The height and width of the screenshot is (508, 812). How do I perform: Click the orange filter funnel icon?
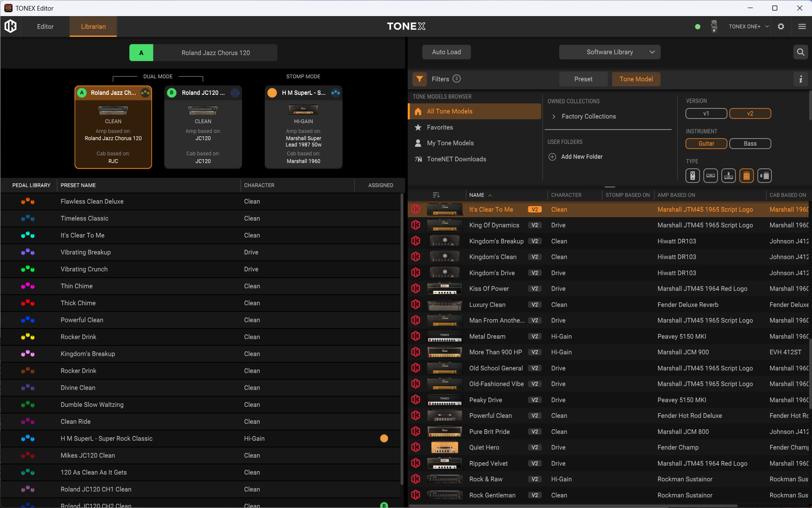pyautogui.click(x=420, y=79)
